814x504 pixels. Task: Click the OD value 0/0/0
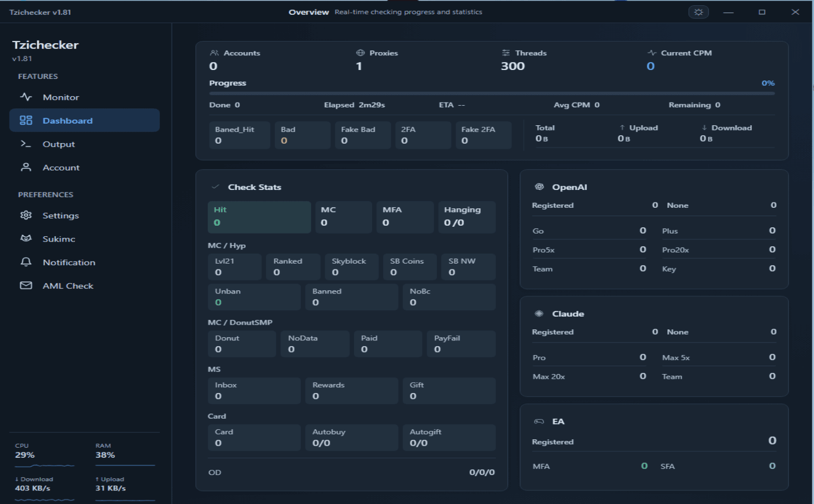(x=482, y=472)
